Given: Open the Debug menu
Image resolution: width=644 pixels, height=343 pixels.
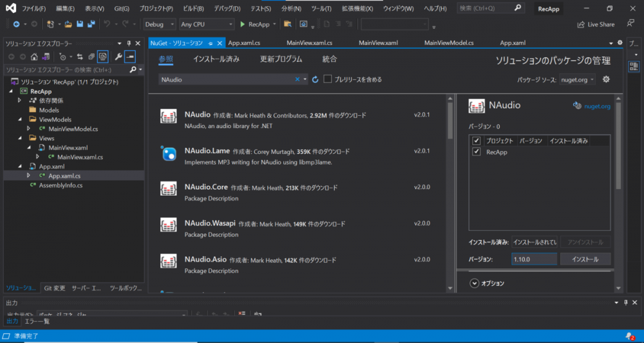Looking at the screenshot, I should [227, 8].
